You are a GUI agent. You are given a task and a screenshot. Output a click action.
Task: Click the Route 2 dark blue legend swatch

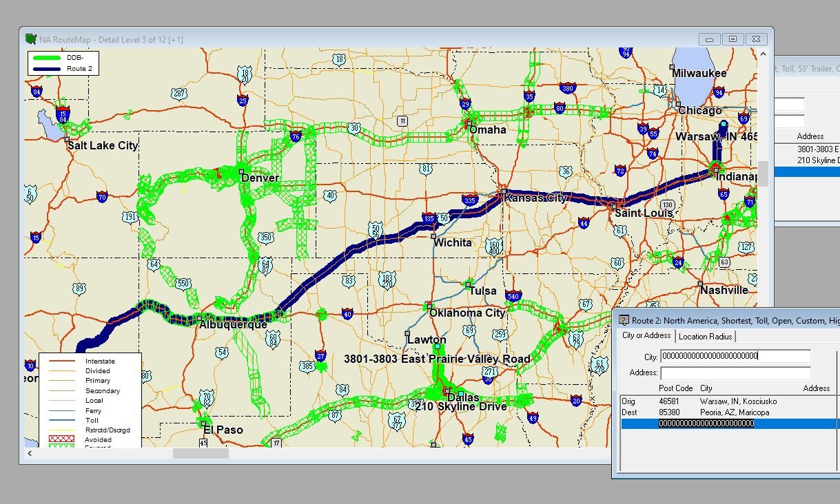pyautogui.click(x=47, y=70)
